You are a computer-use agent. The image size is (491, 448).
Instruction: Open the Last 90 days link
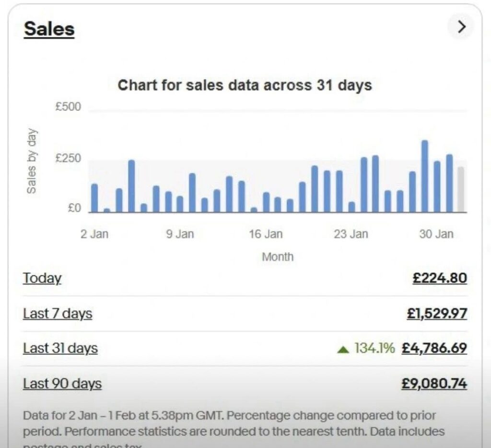click(62, 384)
